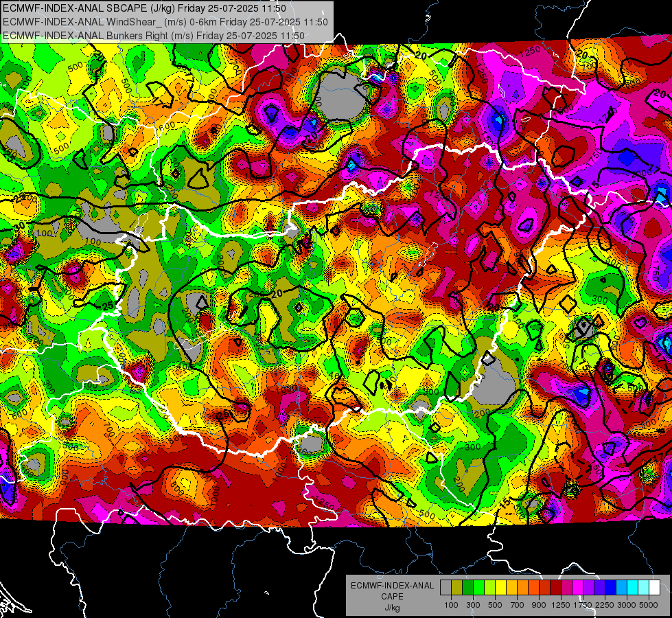Pick the purple swatch right of 1750 tick

(589, 588)
